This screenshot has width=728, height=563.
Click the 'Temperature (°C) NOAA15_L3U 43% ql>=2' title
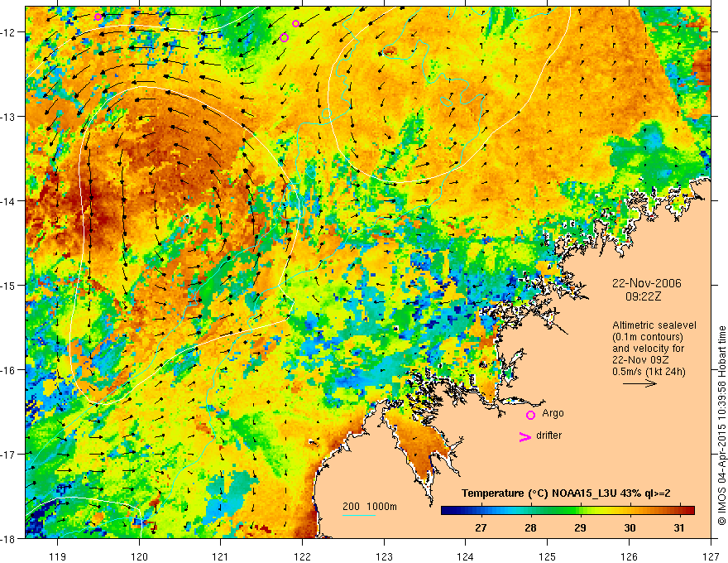566,493
